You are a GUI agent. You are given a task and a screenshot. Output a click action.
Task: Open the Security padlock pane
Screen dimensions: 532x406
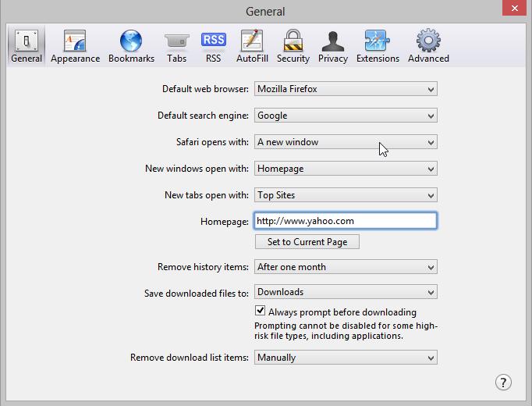pos(293,46)
